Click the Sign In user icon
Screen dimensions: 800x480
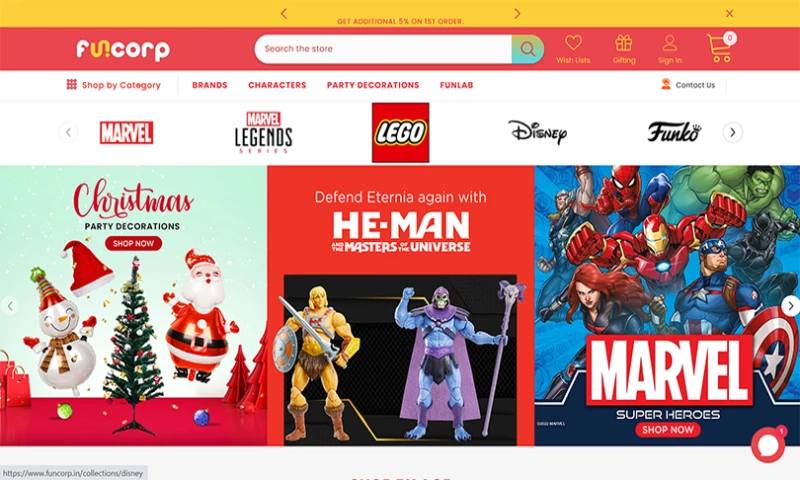click(x=669, y=43)
